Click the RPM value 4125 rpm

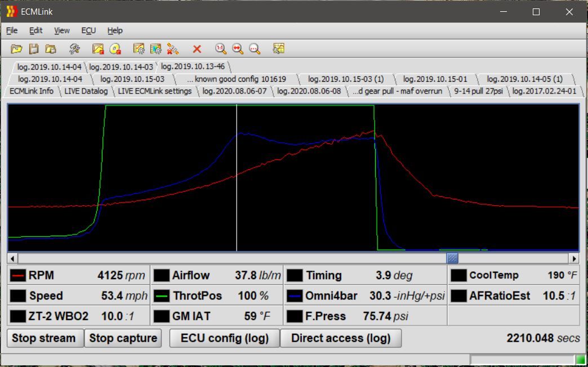(x=121, y=276)
